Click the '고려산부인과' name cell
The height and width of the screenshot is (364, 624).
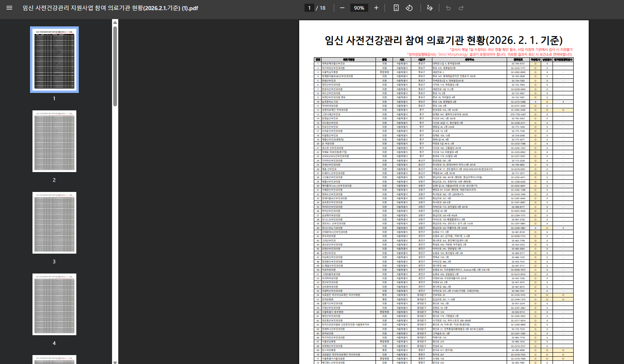349,241
